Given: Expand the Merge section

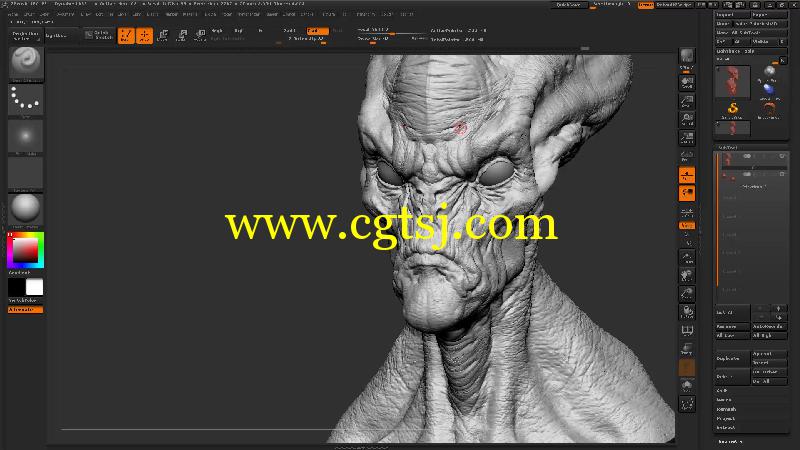Looking at the screenshot, I should point(724,400).
